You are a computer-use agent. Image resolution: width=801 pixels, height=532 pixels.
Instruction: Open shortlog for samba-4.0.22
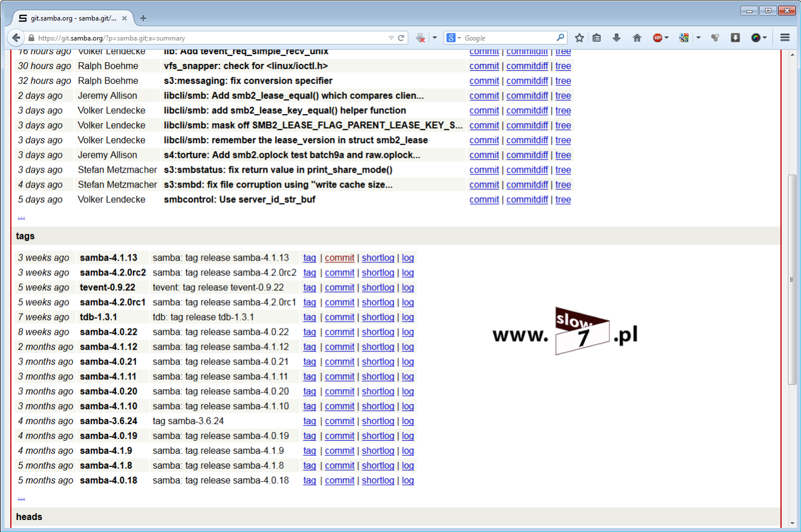coord(378,332)
